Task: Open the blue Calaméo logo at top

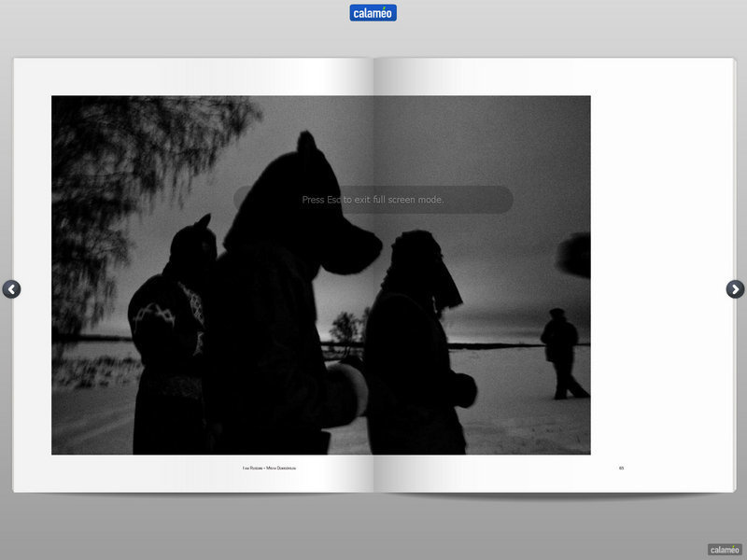Action: 373,13
